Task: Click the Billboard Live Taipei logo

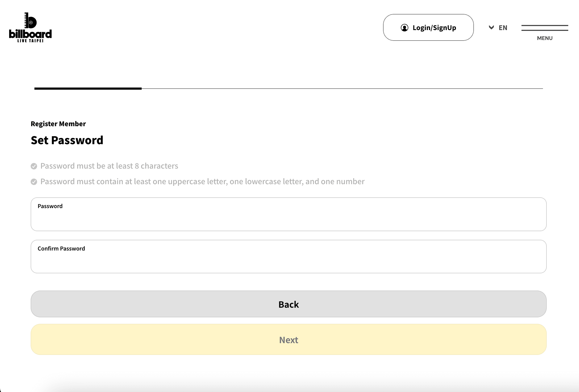Action: point(30,27)
